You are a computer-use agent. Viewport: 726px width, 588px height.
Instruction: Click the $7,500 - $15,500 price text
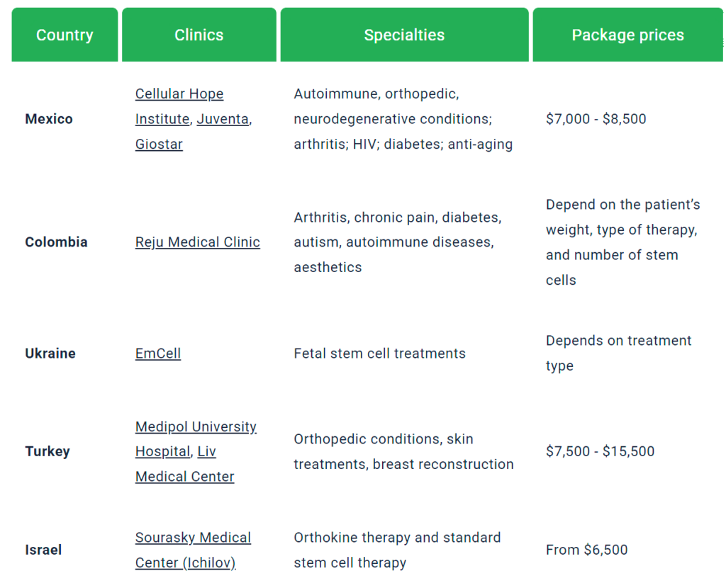600,451
